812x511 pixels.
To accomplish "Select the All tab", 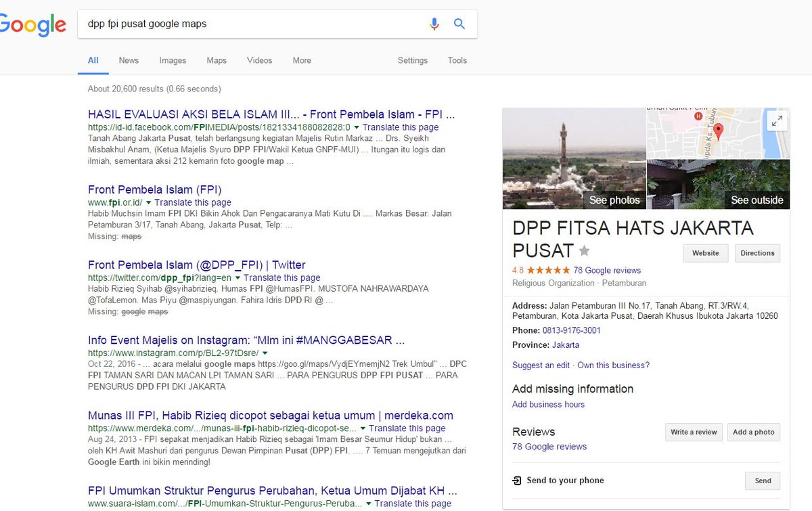I will [93, 60].
